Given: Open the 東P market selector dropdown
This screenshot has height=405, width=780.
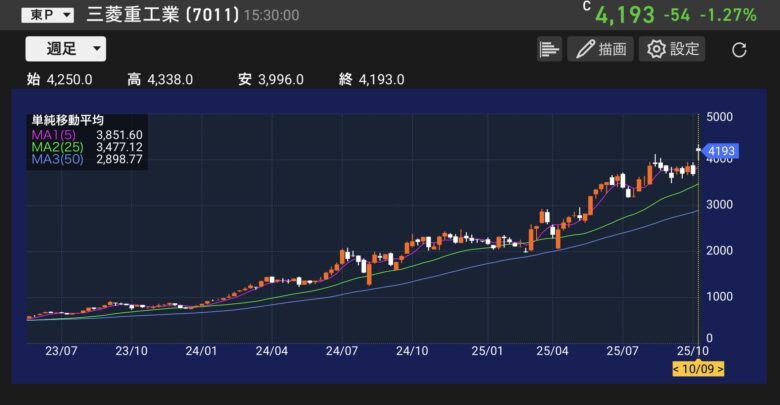Looking at the screenshot, I should 47,15.
